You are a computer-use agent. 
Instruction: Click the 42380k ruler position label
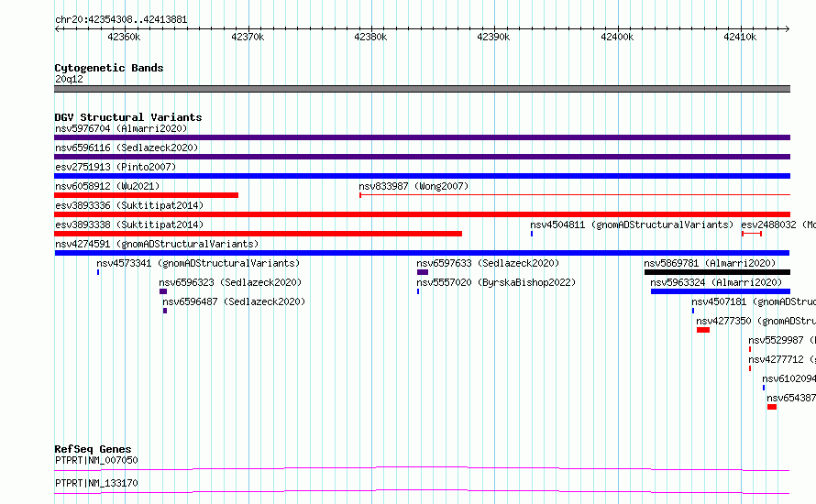coord(370,37)
